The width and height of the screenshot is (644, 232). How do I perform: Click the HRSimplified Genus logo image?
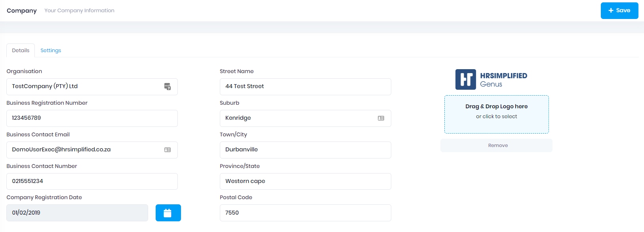click(x=491, y=79)
